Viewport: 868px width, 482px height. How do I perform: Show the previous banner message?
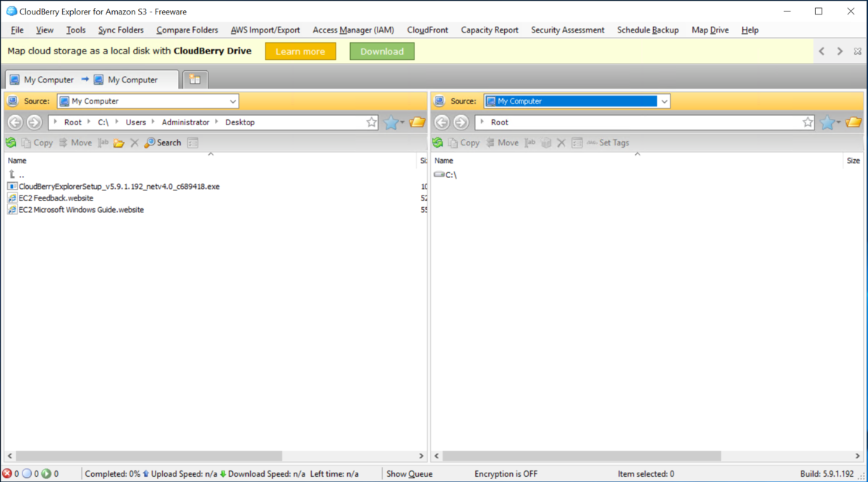[x=822, y=51]
